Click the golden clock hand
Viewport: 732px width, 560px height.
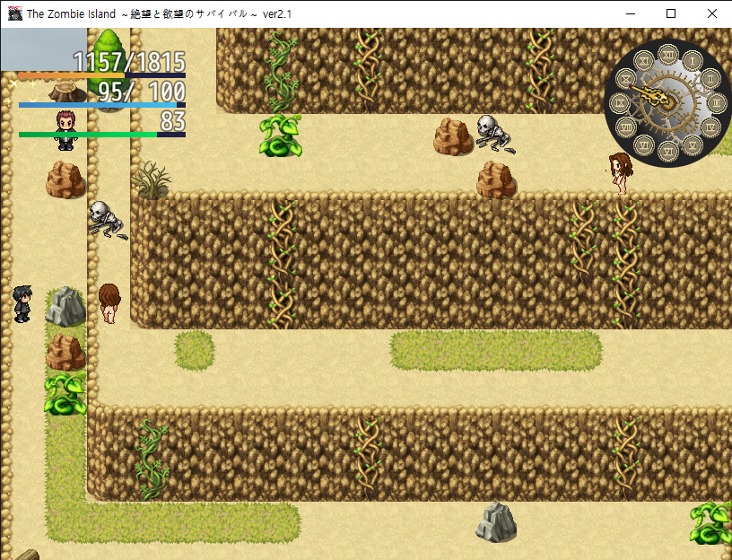[x=652, y=96]
